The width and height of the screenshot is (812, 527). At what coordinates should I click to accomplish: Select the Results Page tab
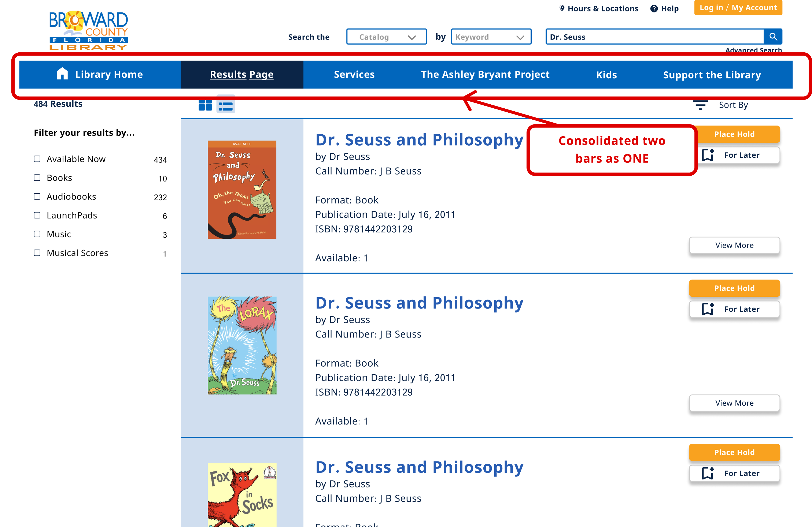(x=242, y=74)
